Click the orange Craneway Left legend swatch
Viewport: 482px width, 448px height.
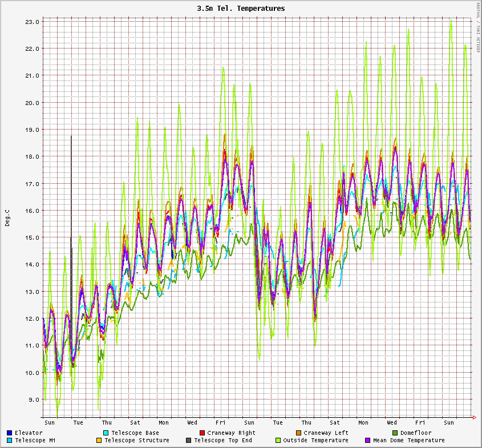click(x=298, y=433)
